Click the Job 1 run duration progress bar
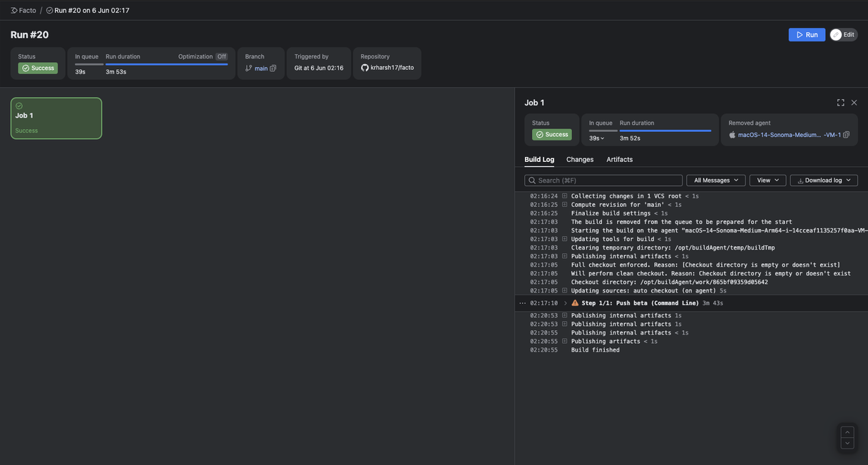This screenshot has height=465, width=868. 665,131
